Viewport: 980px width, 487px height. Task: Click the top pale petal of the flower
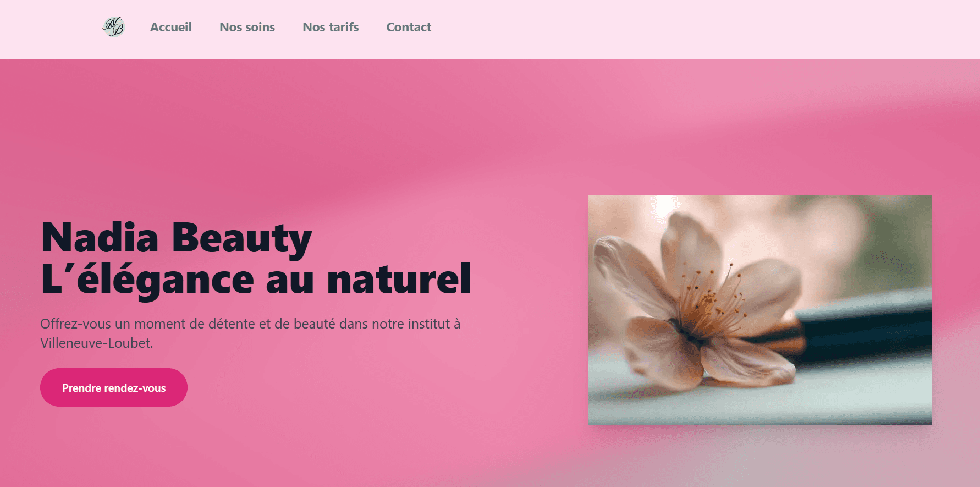coord(690,242)
